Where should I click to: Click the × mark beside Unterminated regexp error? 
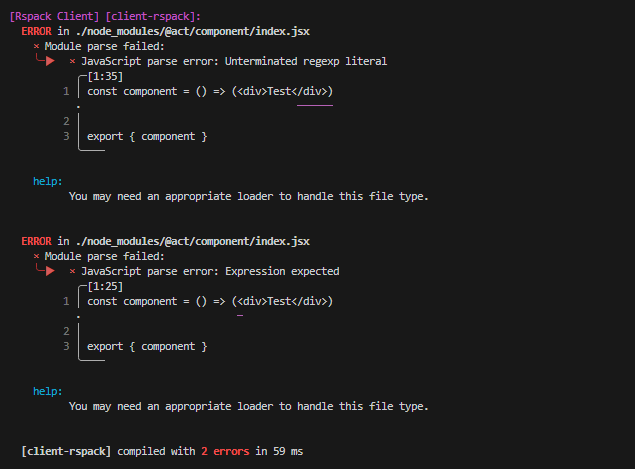tap(72, 61)
